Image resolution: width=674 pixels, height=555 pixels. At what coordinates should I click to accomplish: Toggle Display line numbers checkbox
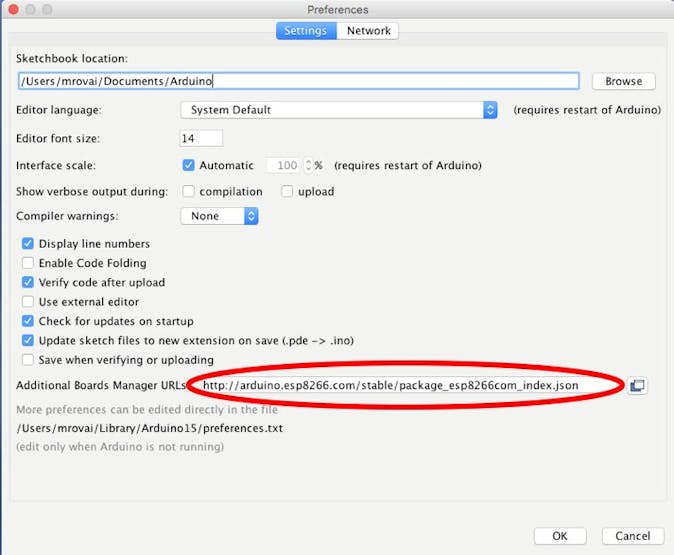tap(28, 244)
